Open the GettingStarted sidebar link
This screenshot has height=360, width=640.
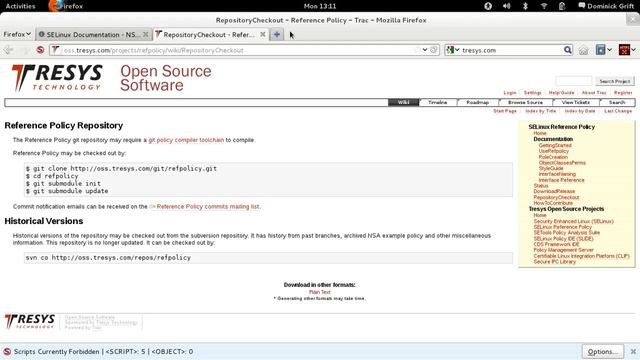click(x=555, y=145)
